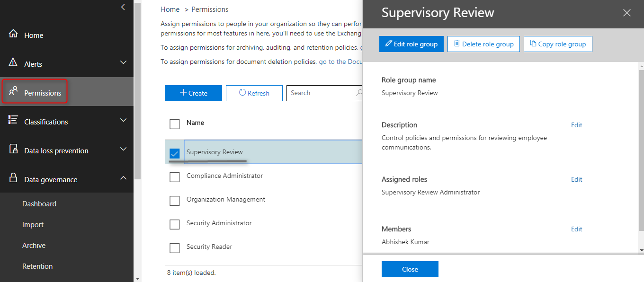Check the Security Administrator checkbox
The image size is (644, 282).
(175, 224)
